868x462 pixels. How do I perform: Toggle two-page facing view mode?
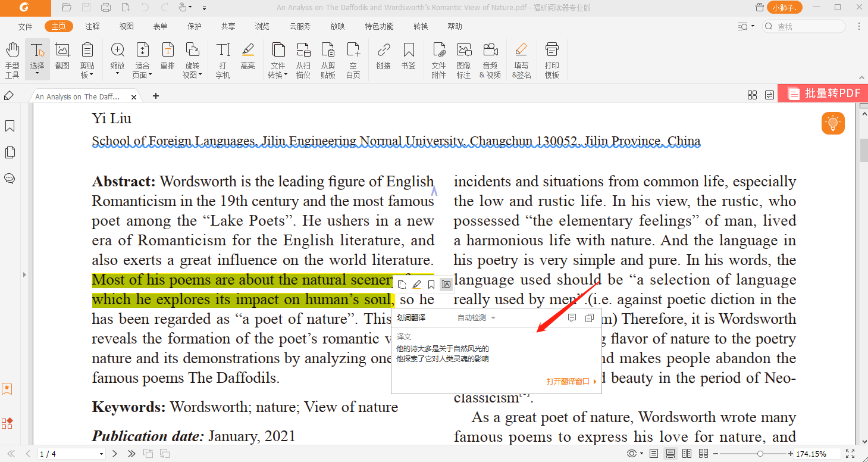(x=687, y=454)
